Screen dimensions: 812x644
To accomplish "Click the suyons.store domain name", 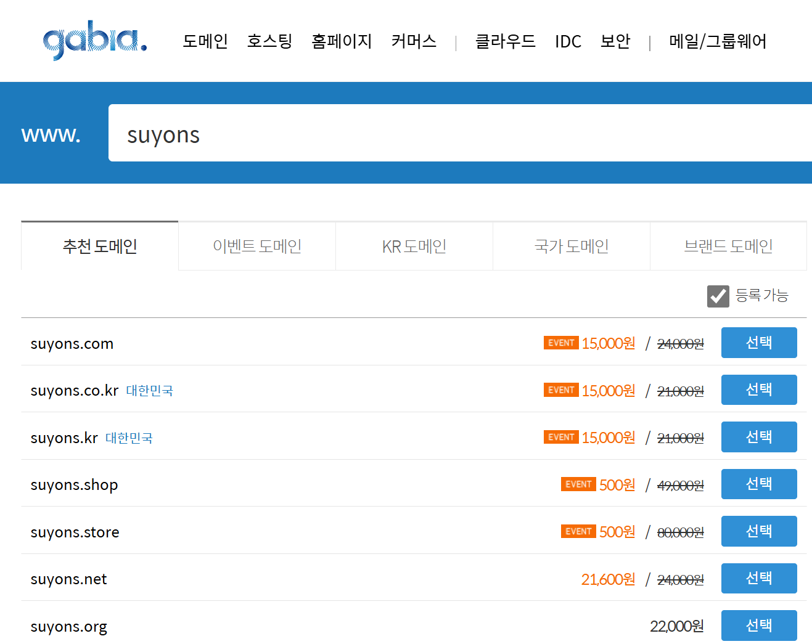I will point(75,532).
